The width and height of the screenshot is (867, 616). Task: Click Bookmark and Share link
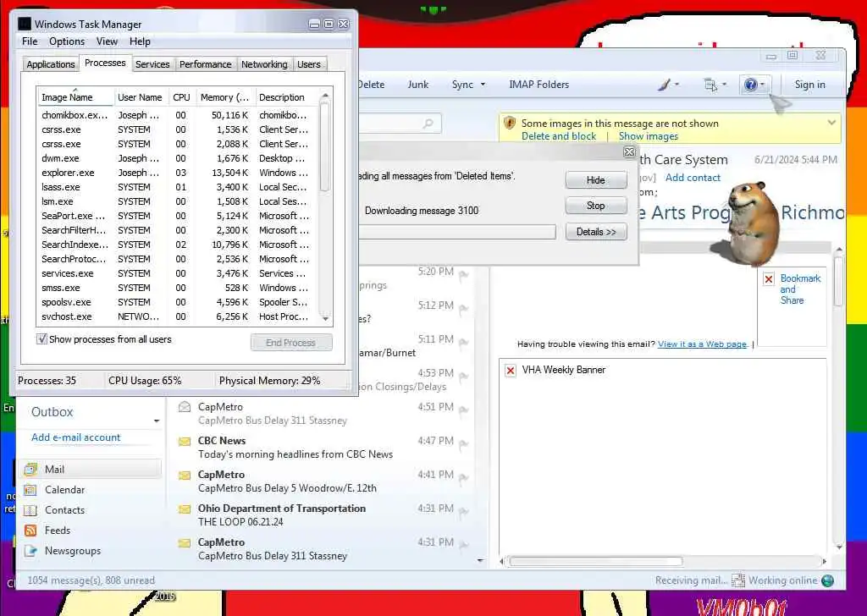coord(800,289)
